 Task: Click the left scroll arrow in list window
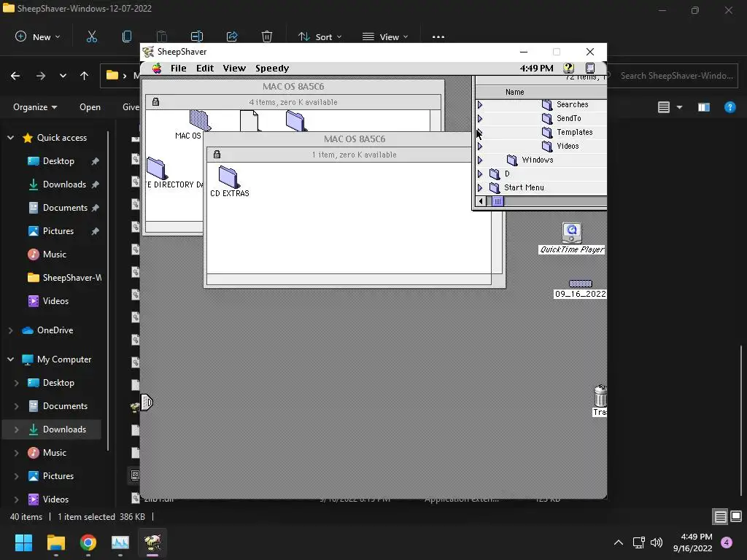481,201
